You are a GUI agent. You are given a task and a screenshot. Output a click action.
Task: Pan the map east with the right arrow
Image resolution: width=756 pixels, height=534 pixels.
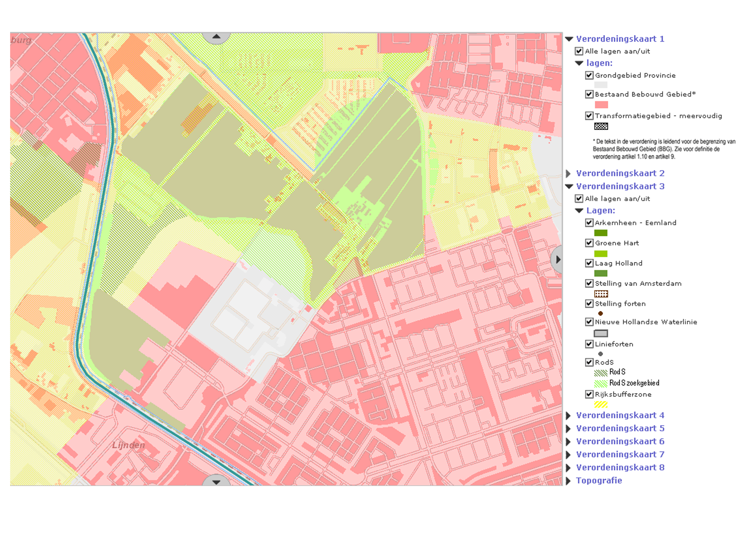tap(557, 259)
